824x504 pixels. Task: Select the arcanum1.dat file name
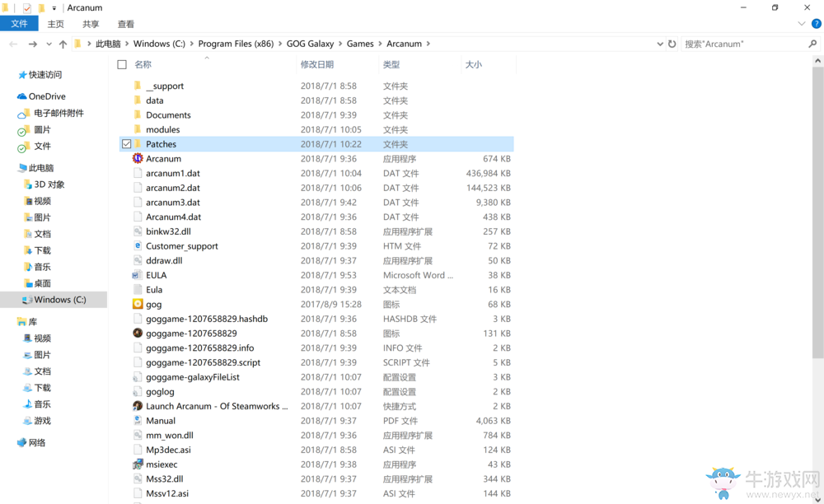173,173
